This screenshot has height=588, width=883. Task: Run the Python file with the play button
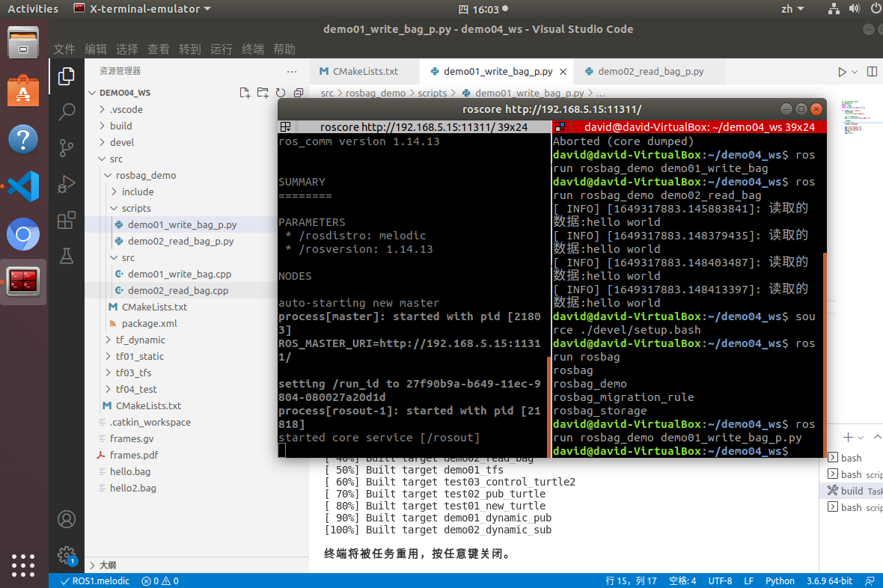click(842, 71)
